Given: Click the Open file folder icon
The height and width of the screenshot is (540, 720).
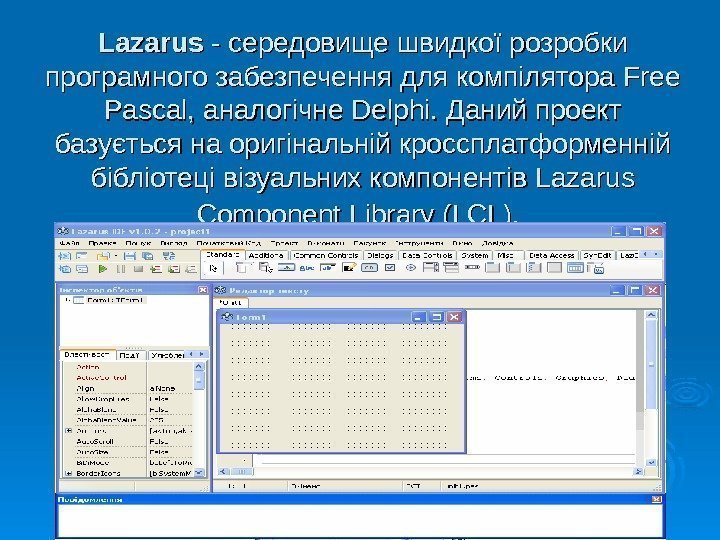Looking at the screenshot, I should (103, 256).
